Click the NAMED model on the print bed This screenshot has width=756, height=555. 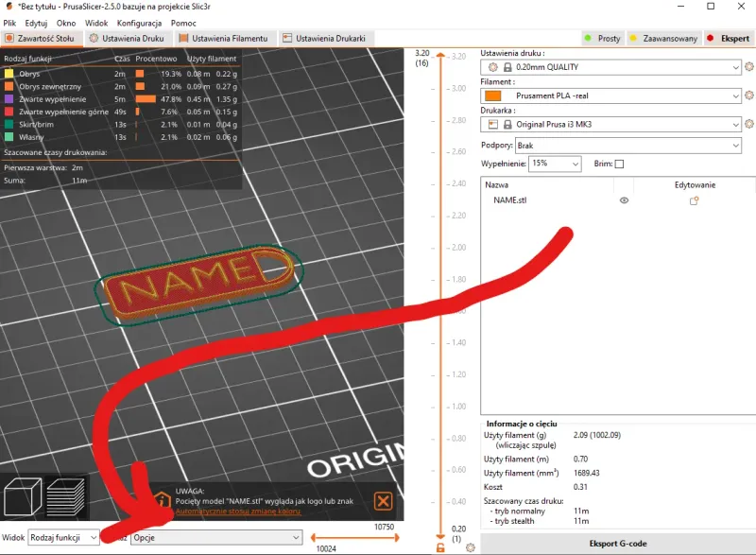(199, 282)
